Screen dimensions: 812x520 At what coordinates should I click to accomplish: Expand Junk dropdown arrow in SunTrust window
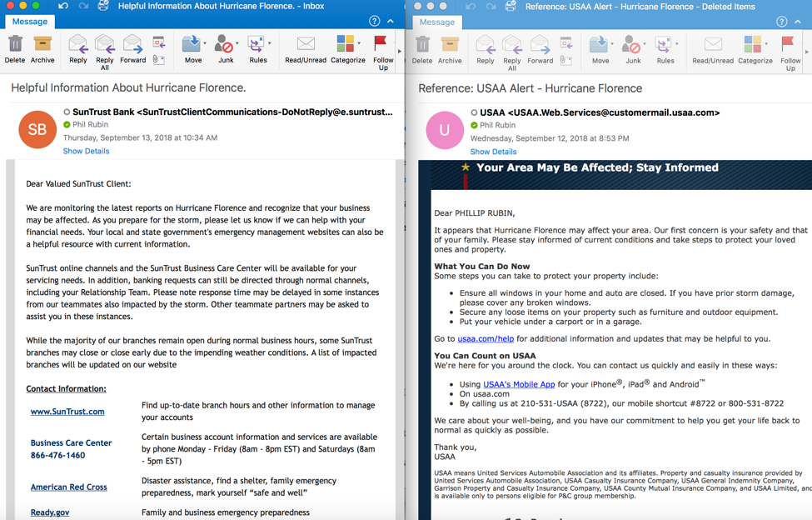(x=237, y=43)
